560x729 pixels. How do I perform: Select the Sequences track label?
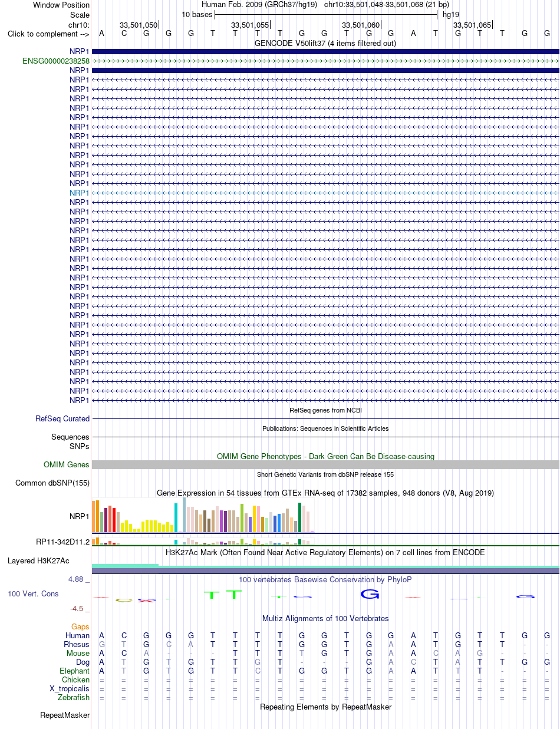pyautogui.click(x=71, y=437)
